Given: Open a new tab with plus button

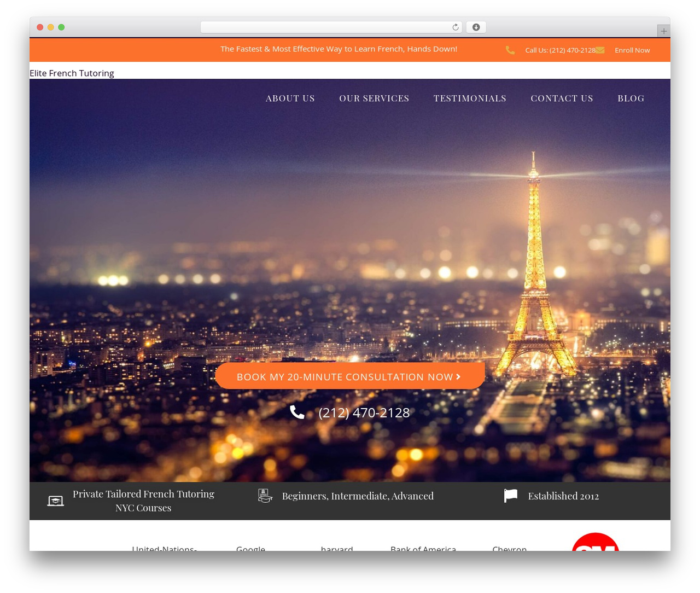Looking at the screenshot, I should tap(663, 31).
